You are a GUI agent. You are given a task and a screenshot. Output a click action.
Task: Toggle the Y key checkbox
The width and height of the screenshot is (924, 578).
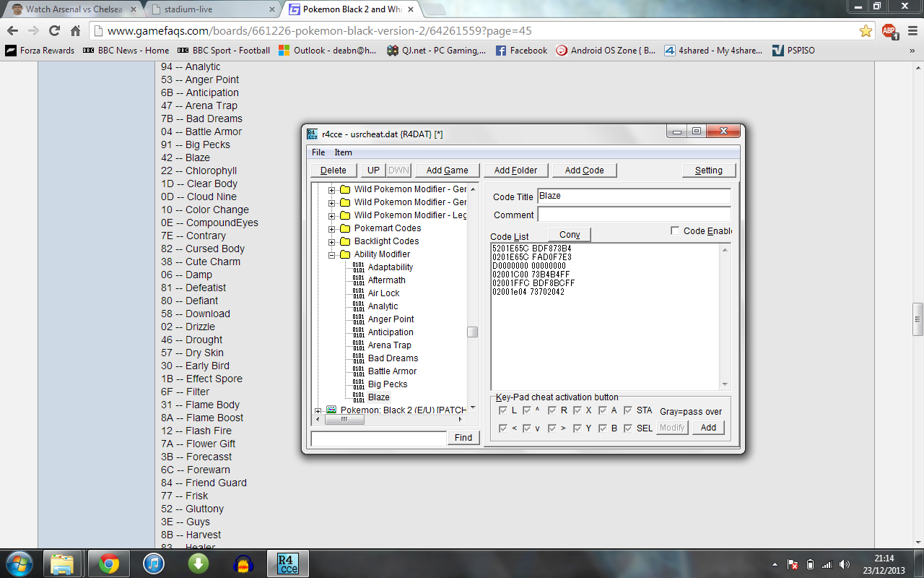click(x=577, y=428)
